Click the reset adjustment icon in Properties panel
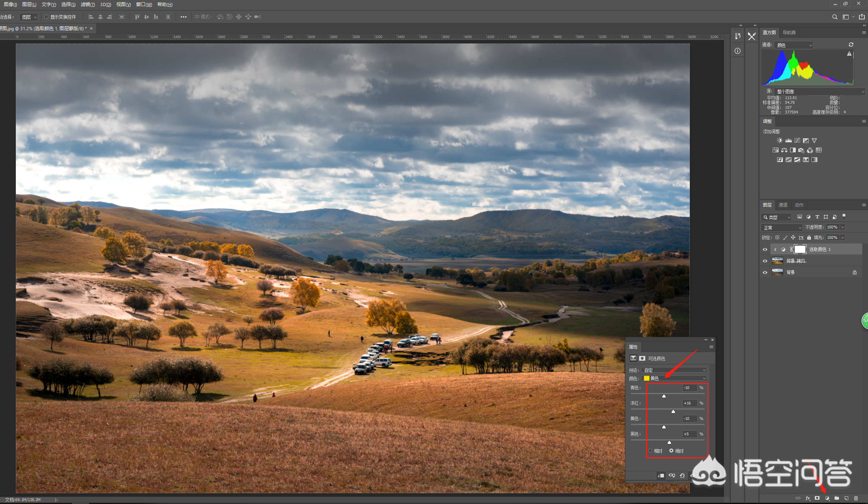The image size is (868, 504). pyautogui.click(x=682, y=476)
